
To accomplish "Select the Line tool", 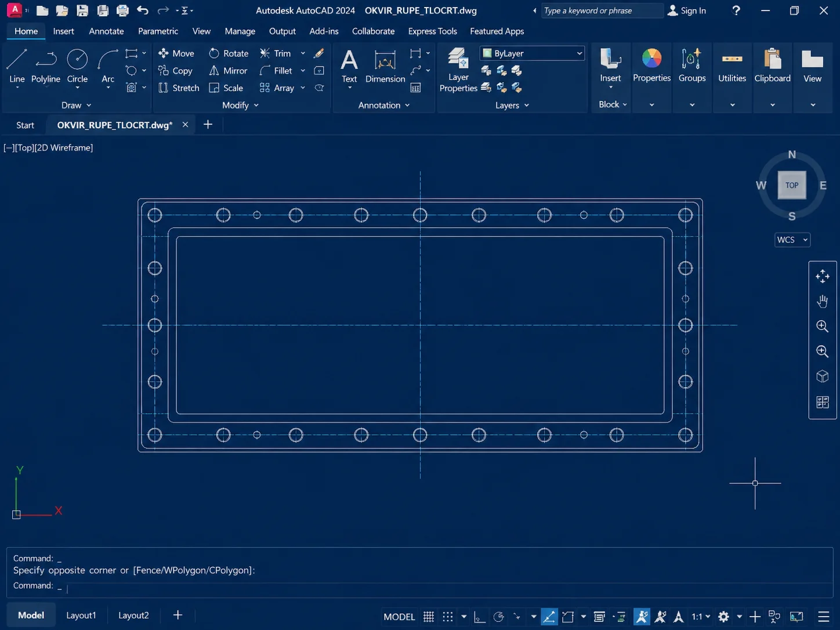I will click(x=17, y=66).
